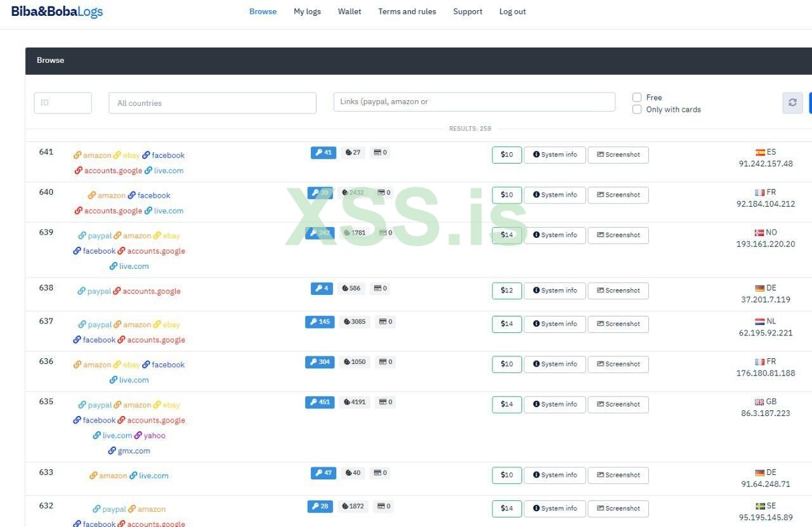
Task: Click the cookie badge showing 40 in row 633
Action: (351, 473)
